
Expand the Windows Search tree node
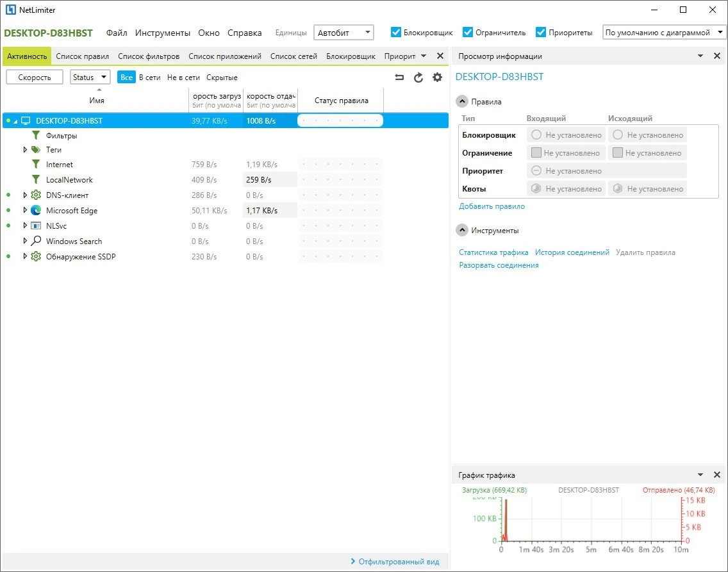pos(25,241)
